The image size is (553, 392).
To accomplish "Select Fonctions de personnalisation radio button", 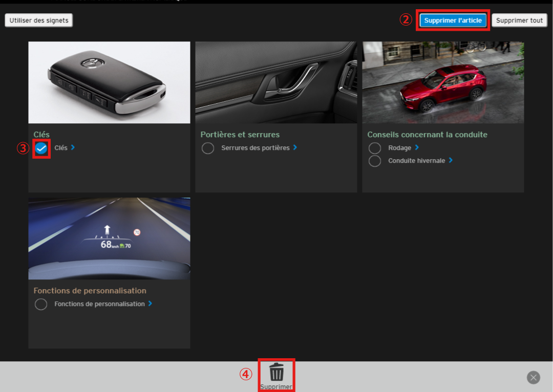I will click(41, 304).
